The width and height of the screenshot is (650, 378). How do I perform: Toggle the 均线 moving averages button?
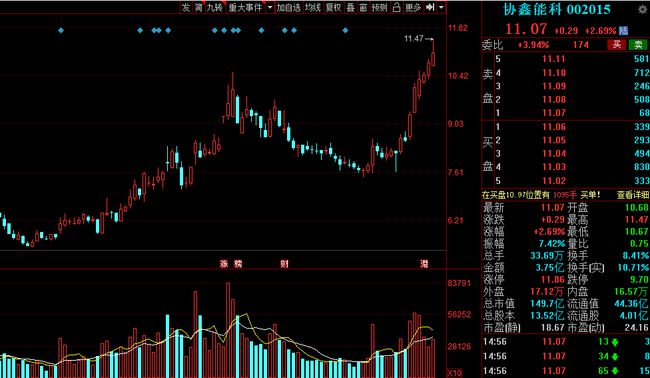[x=313, y=7]
